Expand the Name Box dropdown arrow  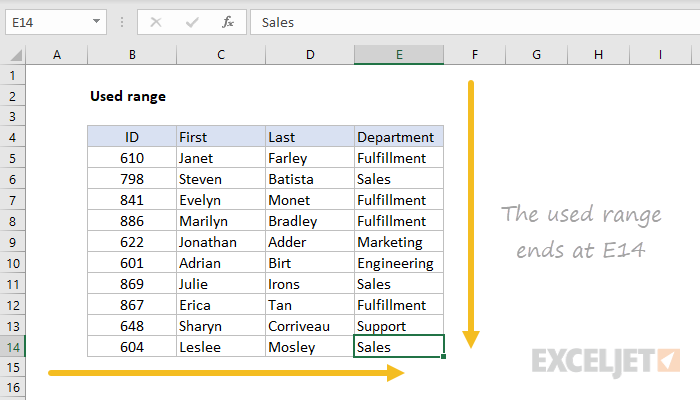point(96,21)
